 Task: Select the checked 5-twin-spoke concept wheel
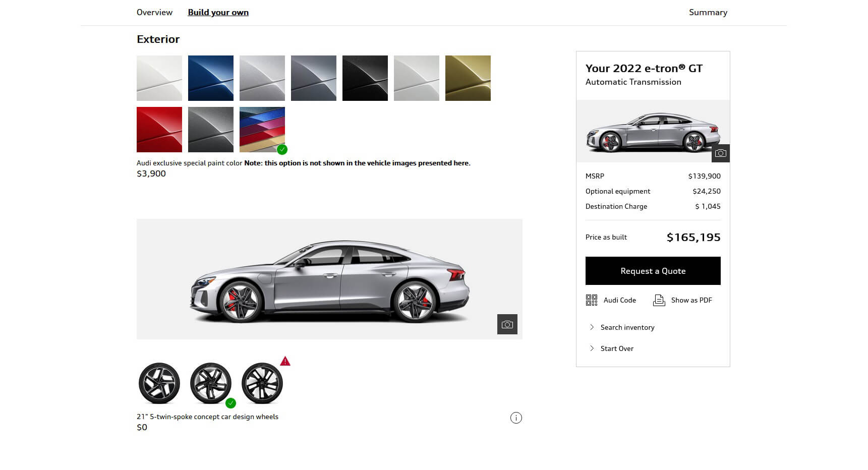211,383
